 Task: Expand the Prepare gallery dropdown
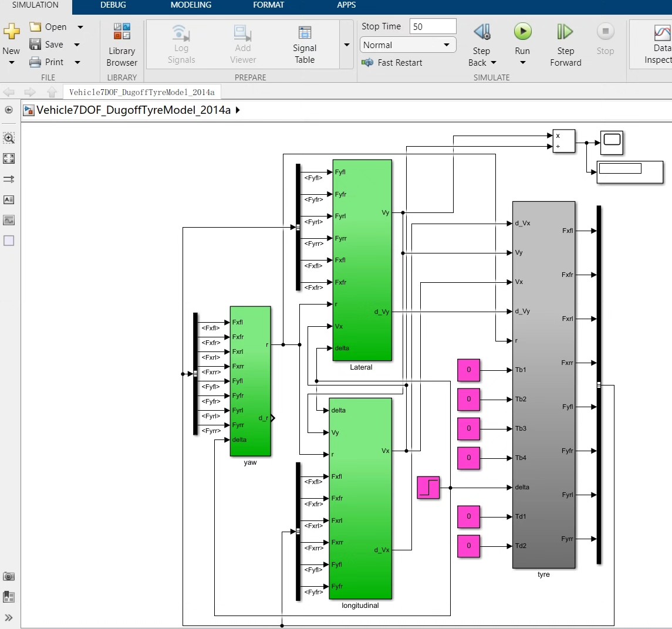pyautogui.click(x=347, y=45)
